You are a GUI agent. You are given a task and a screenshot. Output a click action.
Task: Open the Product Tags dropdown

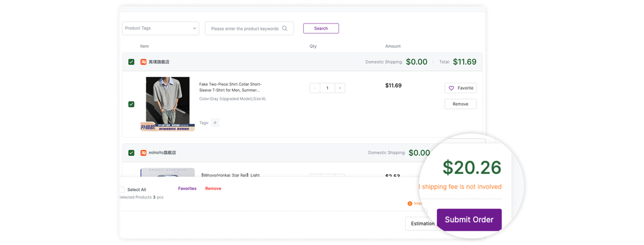click(160, 28)
